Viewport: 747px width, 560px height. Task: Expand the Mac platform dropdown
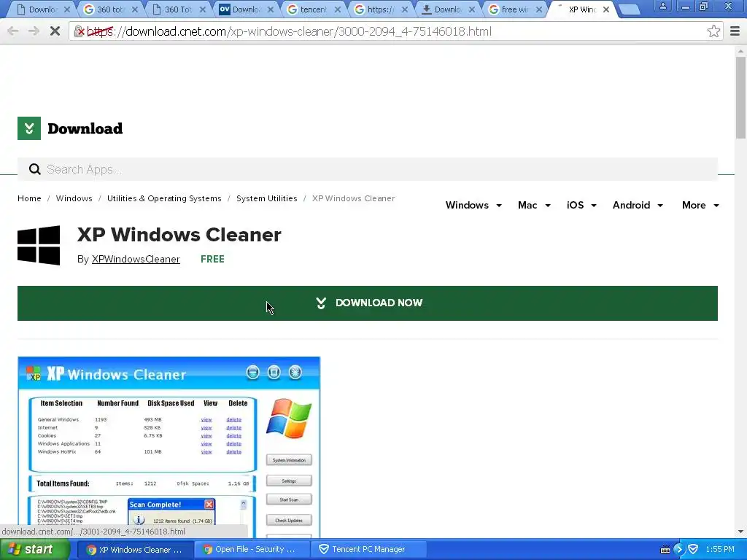coord(534,205)
